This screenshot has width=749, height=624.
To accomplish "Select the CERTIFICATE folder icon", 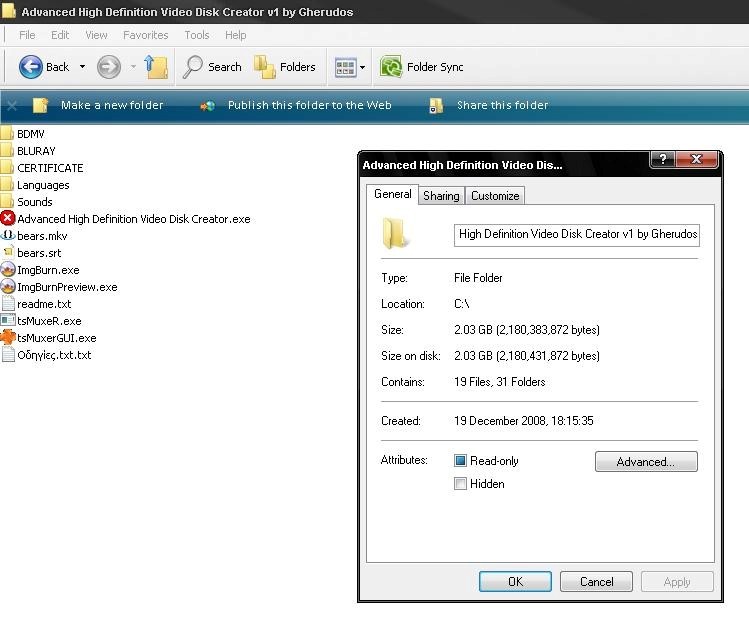I will pyautogui.click(x=7, y=168).
